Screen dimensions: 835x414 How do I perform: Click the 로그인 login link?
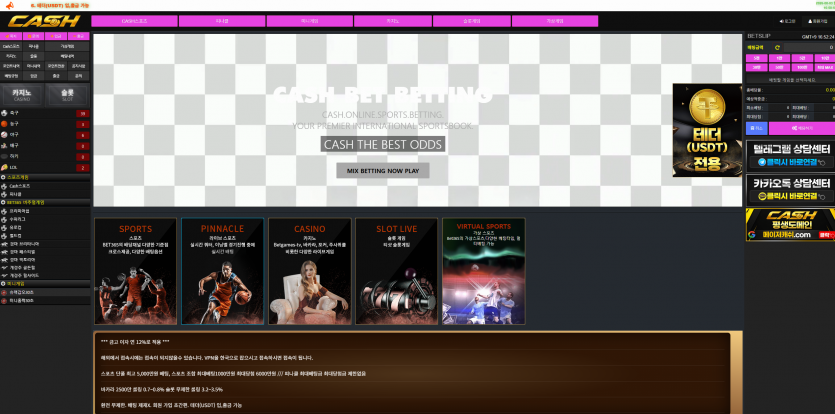(787, 21)
